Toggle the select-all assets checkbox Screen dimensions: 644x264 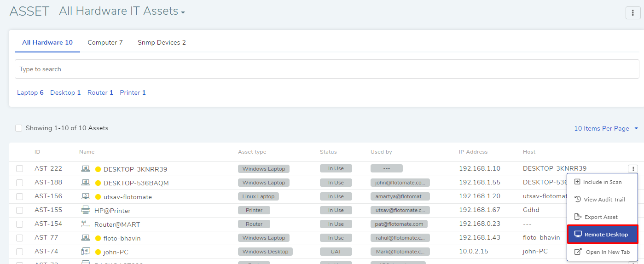pyautogui.click(x=19, y=128)
